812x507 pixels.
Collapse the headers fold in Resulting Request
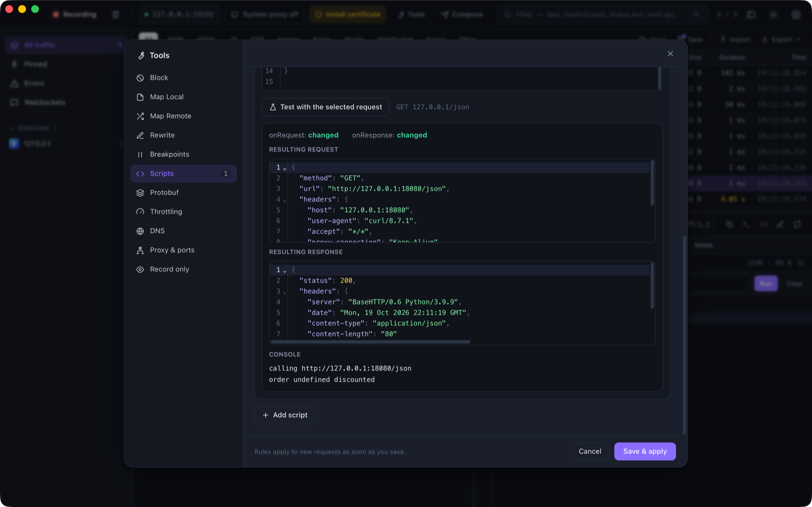(285, 200)
